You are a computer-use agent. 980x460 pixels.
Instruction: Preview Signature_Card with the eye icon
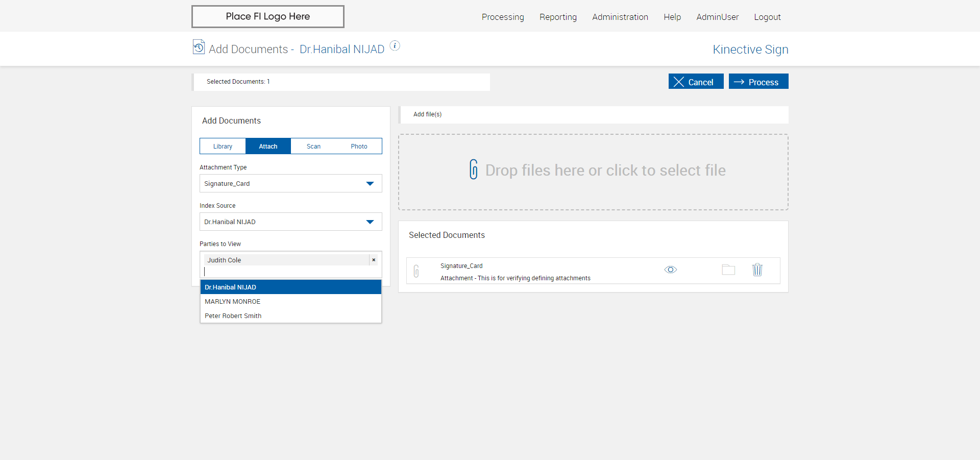point(670,270)
